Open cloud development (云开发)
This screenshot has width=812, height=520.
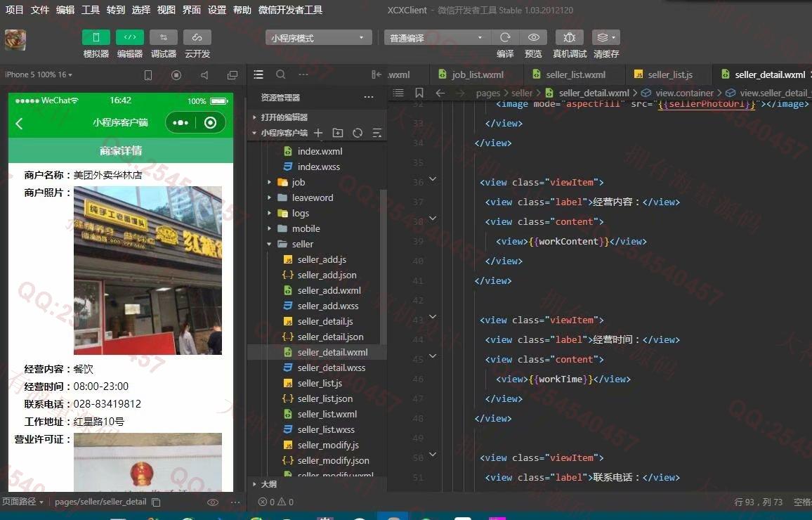point(197,37)
